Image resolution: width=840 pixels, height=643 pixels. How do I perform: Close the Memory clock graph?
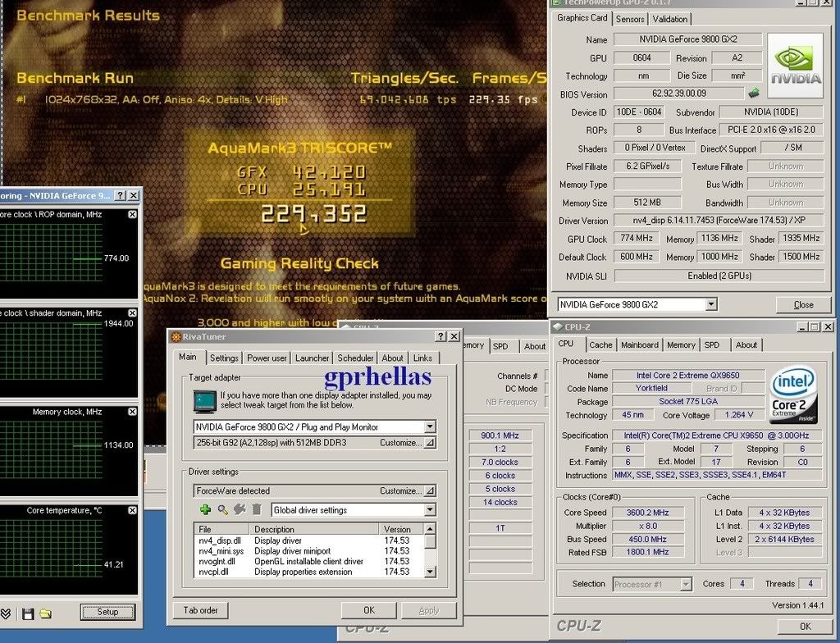[132, 412]
